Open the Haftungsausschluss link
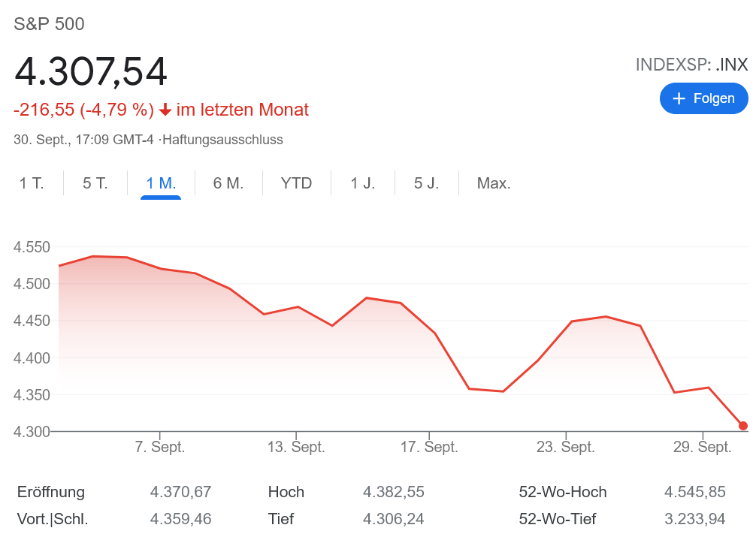Screen dimensions: 756x540 [223, 140]
